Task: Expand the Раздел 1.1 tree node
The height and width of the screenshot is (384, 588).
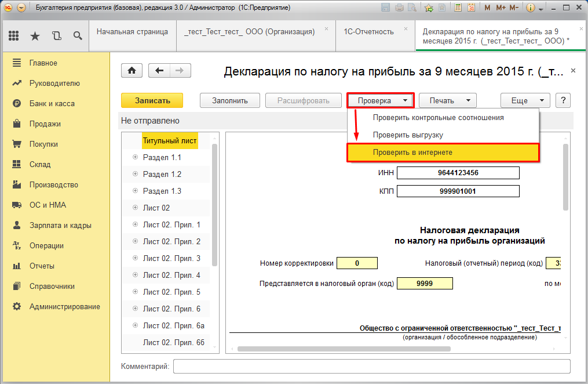Action: pyautogui.click(x=135, y=157)
